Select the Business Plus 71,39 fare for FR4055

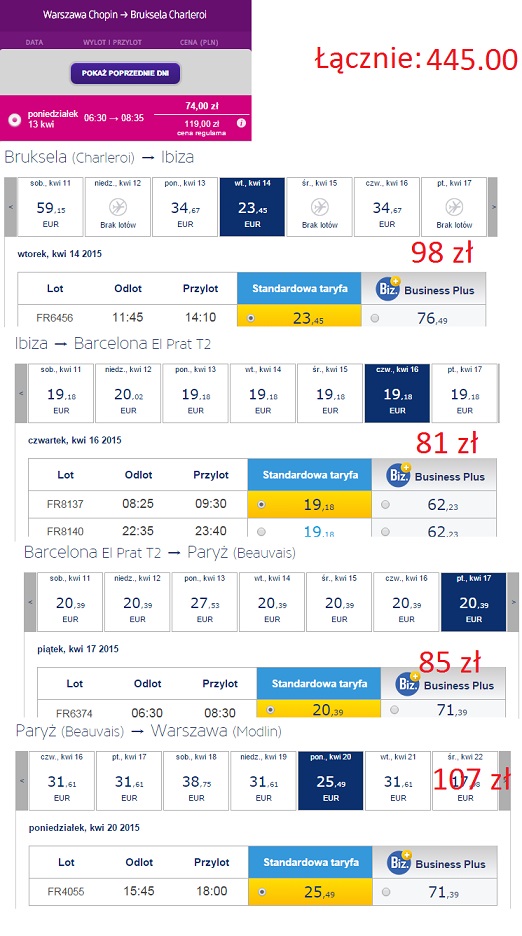(x=386, y=892)
